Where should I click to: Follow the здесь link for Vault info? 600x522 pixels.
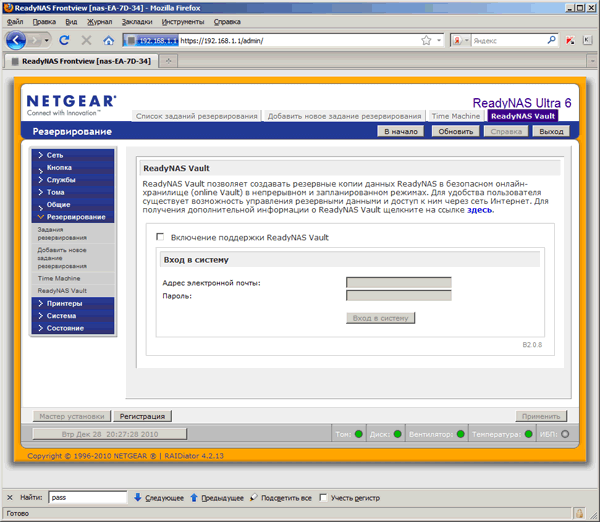point(479,210)
